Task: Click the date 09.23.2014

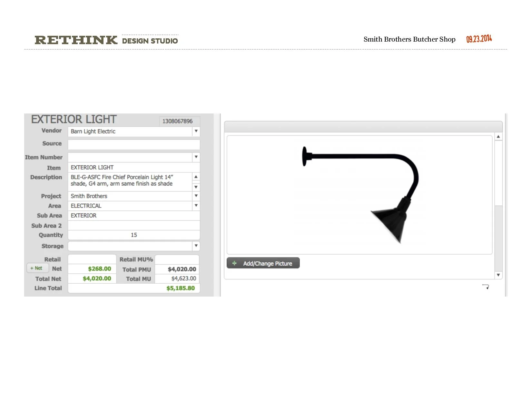Action: click(479, 39)
